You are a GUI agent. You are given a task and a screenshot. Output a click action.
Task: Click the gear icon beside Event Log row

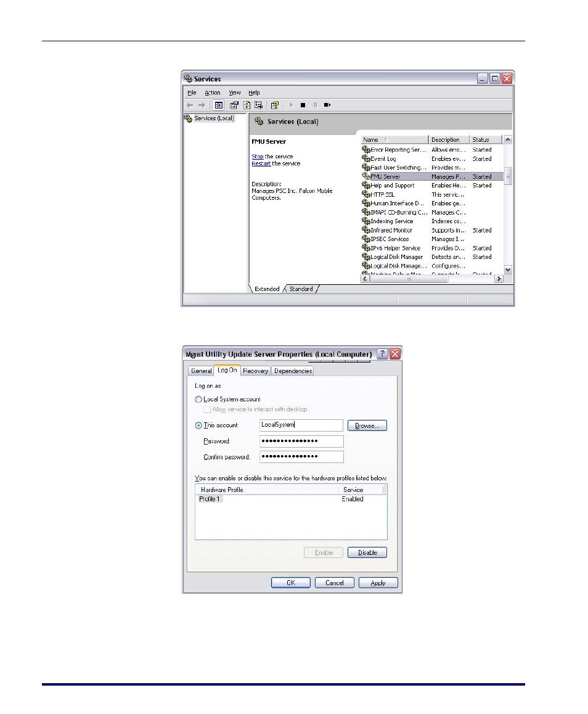[x=366, y=158]
